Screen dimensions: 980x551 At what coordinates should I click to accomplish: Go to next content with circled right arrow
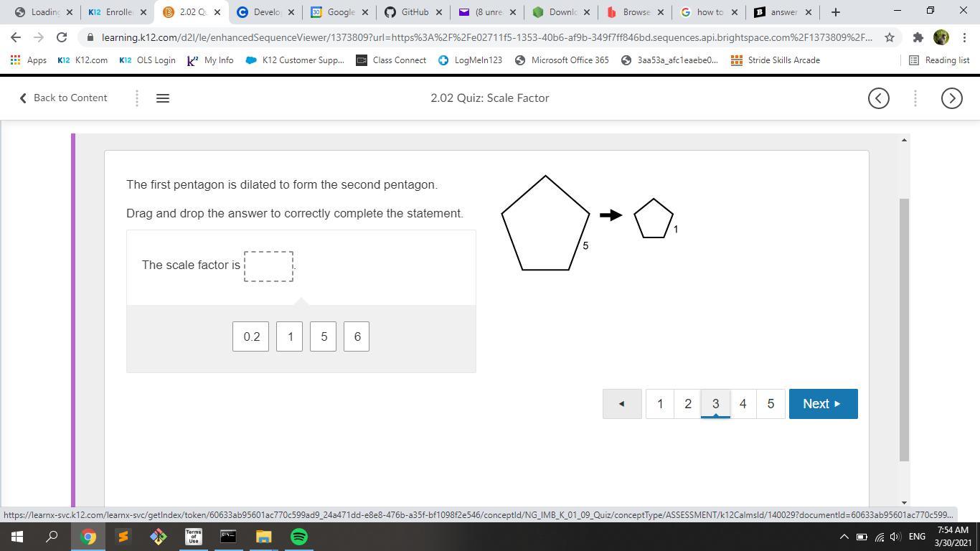coord(952,98)
